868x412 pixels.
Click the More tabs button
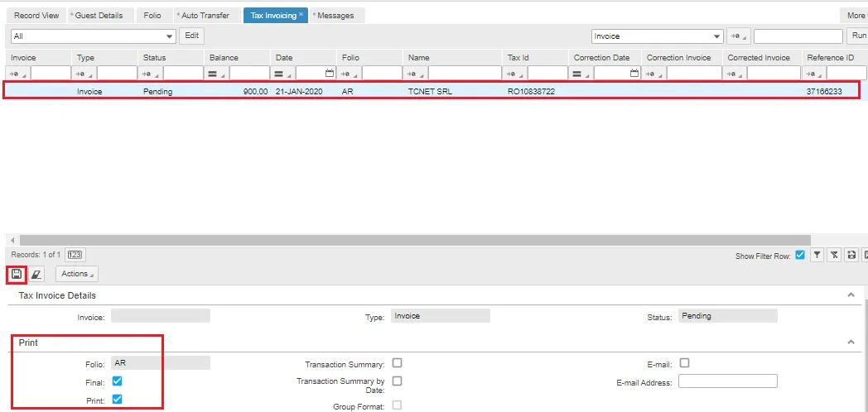(856, 16)
